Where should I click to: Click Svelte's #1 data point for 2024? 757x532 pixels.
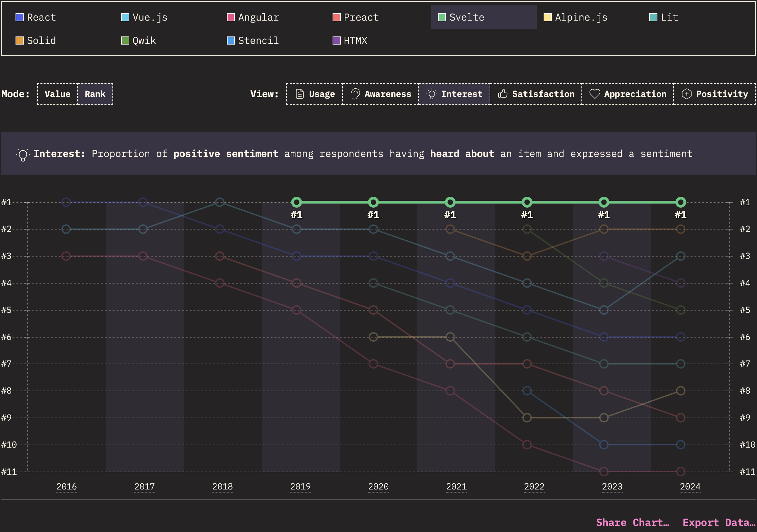point(681,202)
